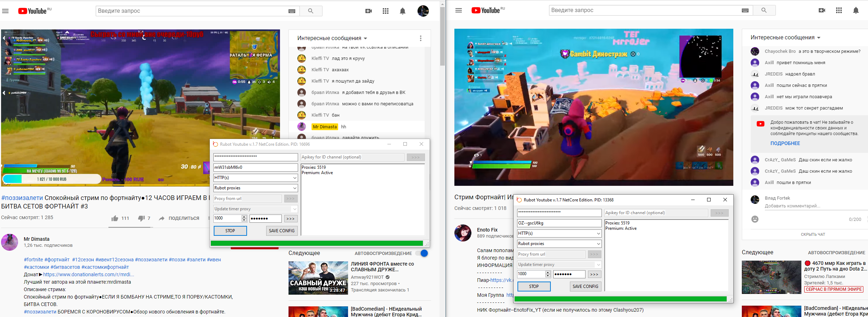Open chat options three-dot menu
Viewport: 868px width, 317px height.
420,38
